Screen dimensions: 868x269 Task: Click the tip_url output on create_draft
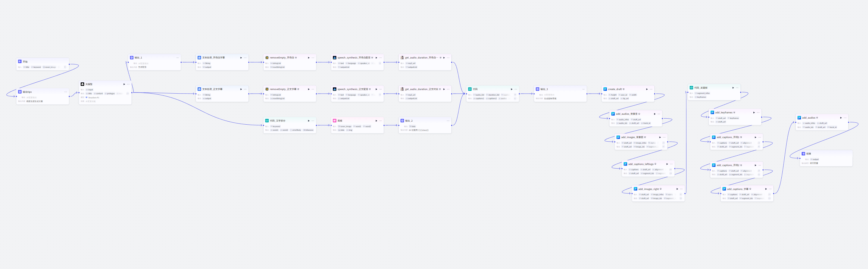tap(625, 99)
